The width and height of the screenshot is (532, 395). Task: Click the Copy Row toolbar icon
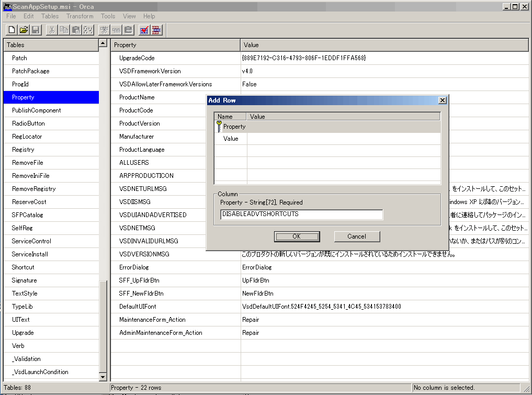click(116, 30)
